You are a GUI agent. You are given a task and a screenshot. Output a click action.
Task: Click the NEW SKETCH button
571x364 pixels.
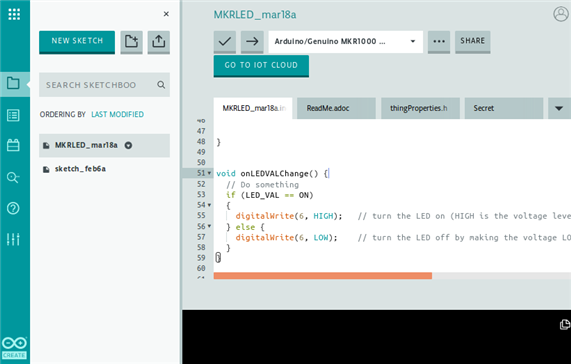coord(77,41)
